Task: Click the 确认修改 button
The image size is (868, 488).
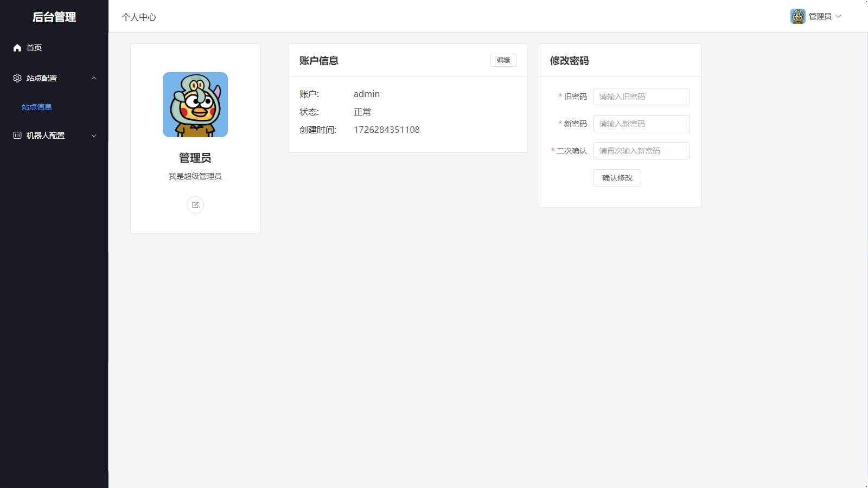Action: [x=617, y=178]
